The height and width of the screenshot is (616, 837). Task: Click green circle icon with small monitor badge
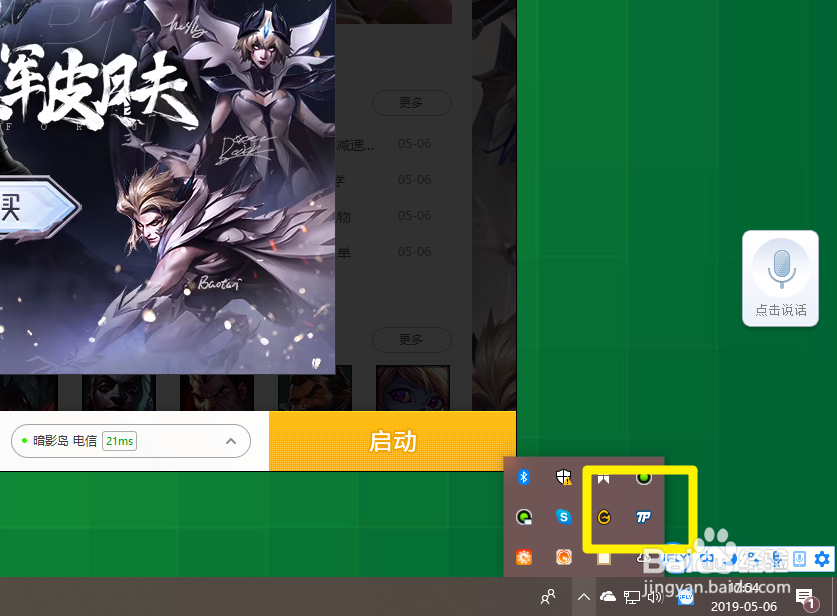pyautogui.click(x=524, y=517)
